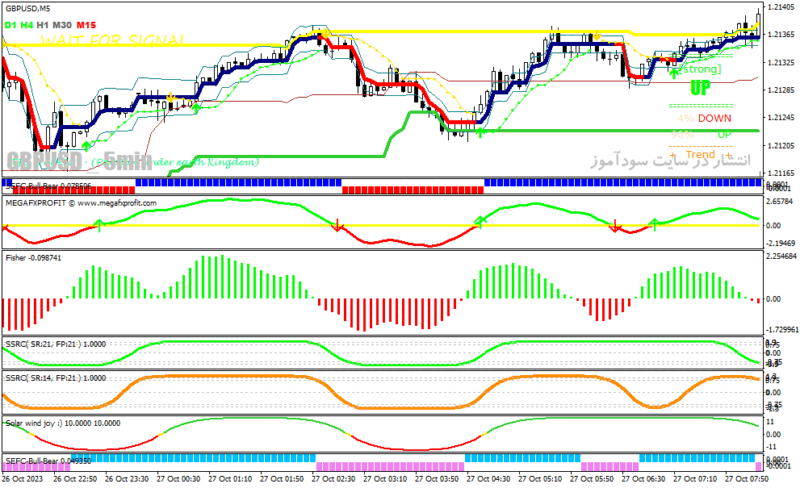
Task: Click the WAIT FOR SIGNAL text
Action: click(x=112, y=40)
